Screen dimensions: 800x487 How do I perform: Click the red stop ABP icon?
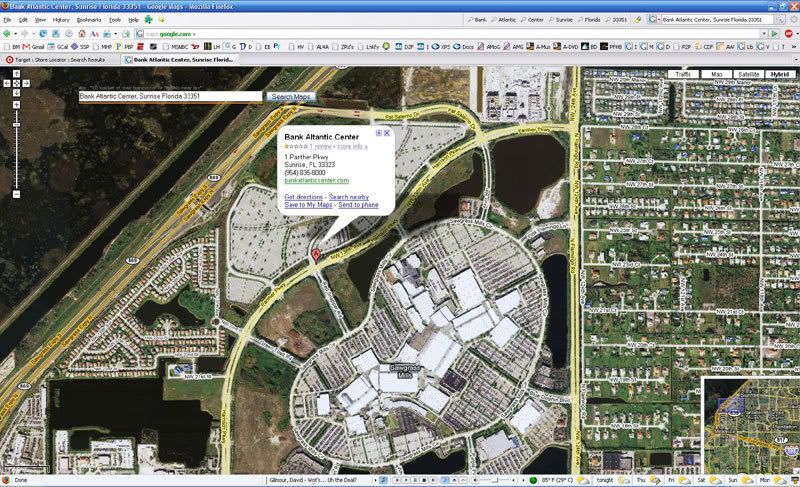click(789, 34)
